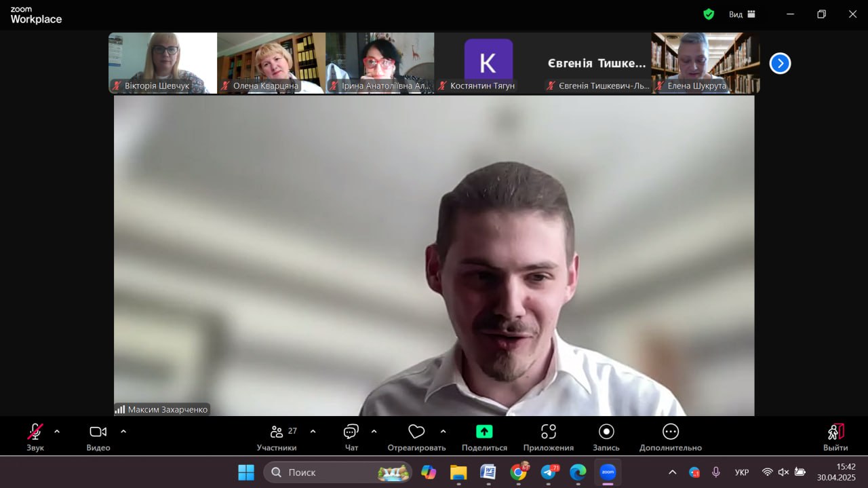Open the More (Дополнительно) options icon

click(x=670, y=432)
